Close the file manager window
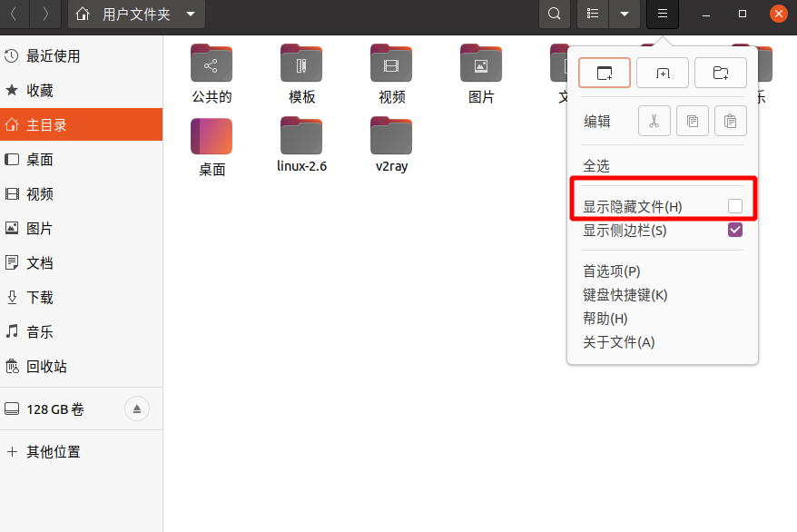Image resolution: width=797 pixels, height=532 pixels. [x=778, y=14]
